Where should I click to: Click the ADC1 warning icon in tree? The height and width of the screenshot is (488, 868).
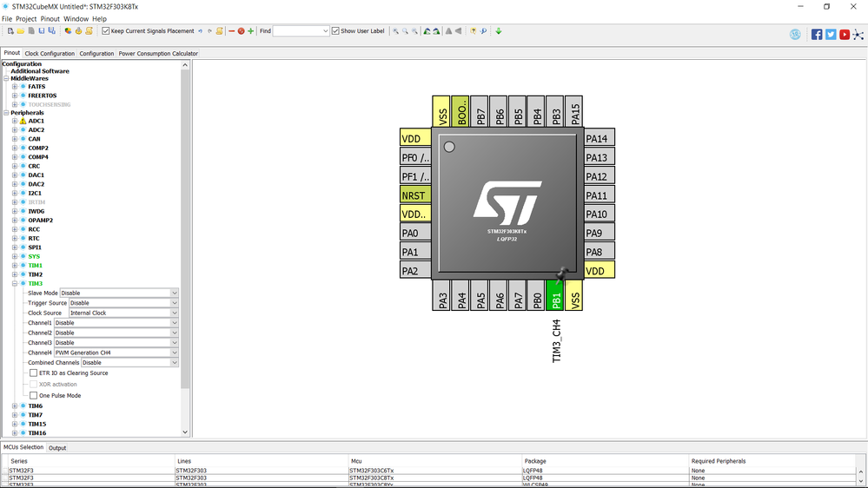click(x=23, y=121)
